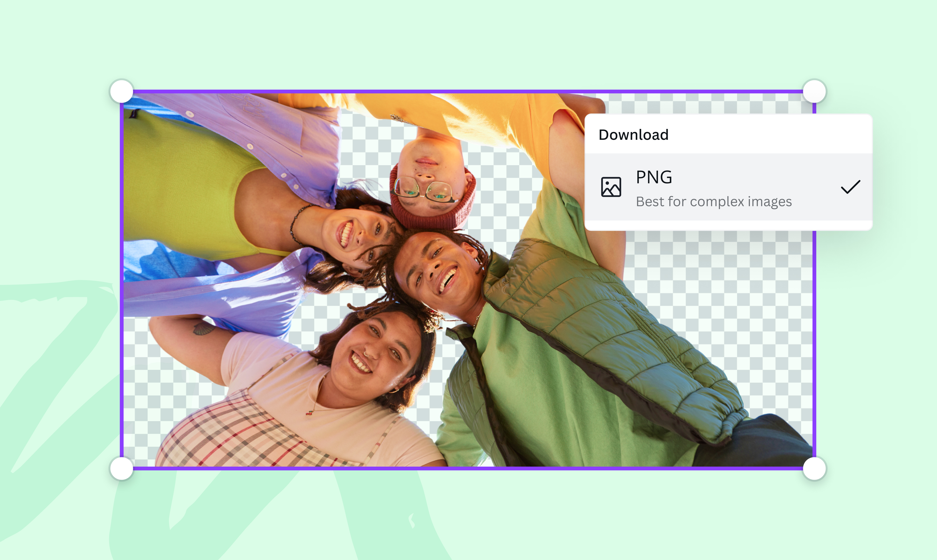Select the PNG format label
This screenshot has width=937, height=560.
click(654, 177)
